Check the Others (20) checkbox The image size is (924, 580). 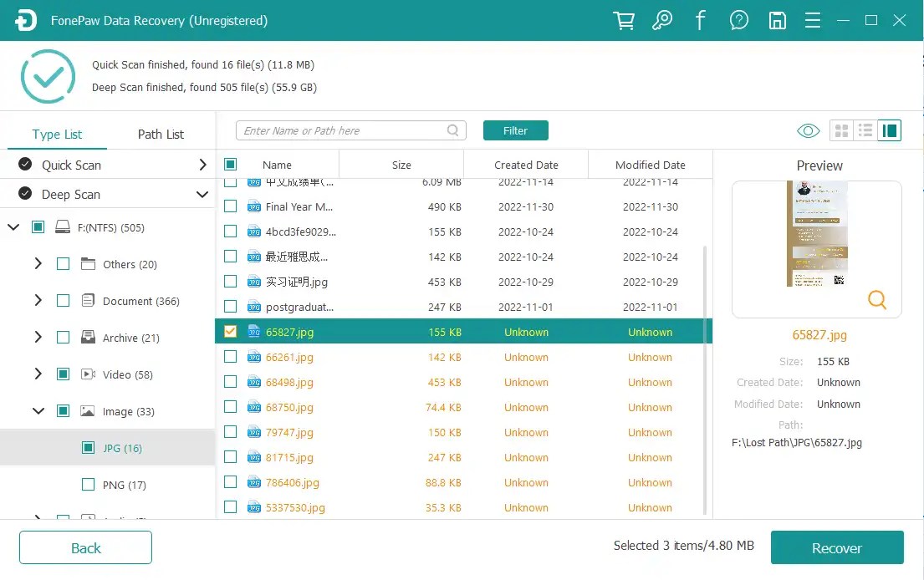[x=63, y=264]
